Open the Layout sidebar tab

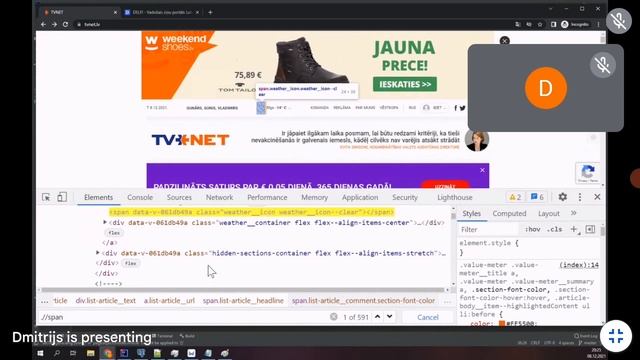coord(549,213)
